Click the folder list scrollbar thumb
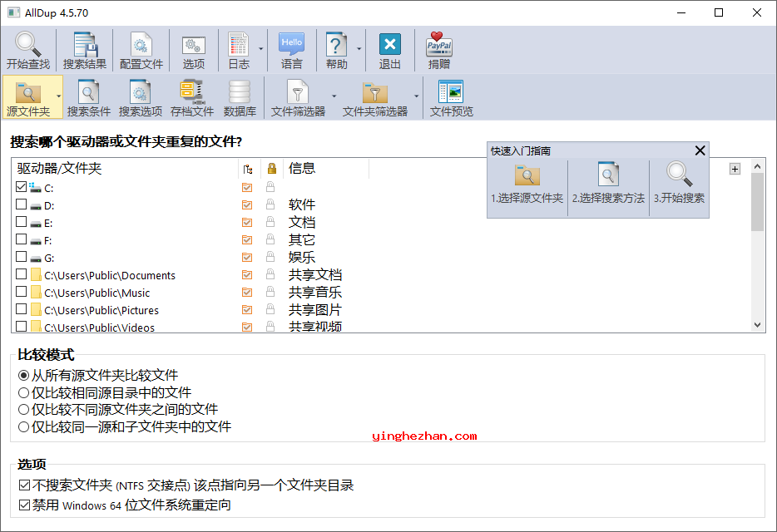 tap(757, 202)
